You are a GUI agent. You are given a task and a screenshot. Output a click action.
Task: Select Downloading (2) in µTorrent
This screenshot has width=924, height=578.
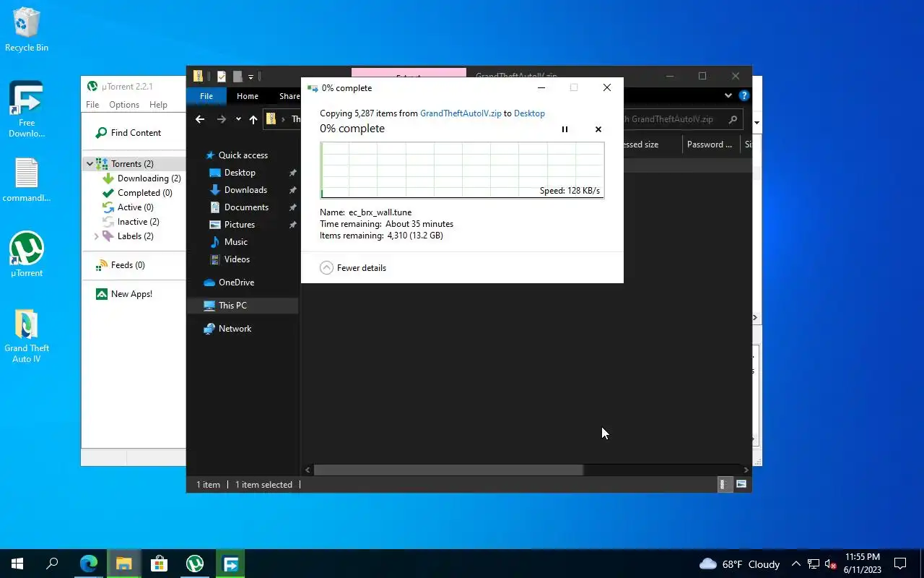141,178
